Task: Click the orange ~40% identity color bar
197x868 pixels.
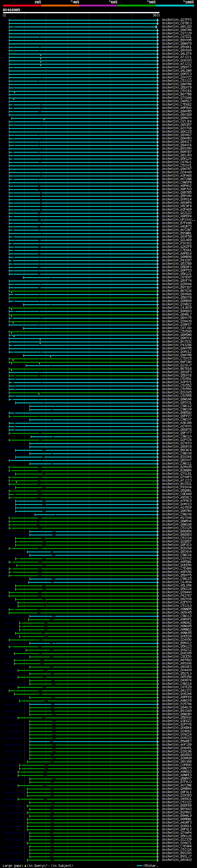Action: pos(60,6)
